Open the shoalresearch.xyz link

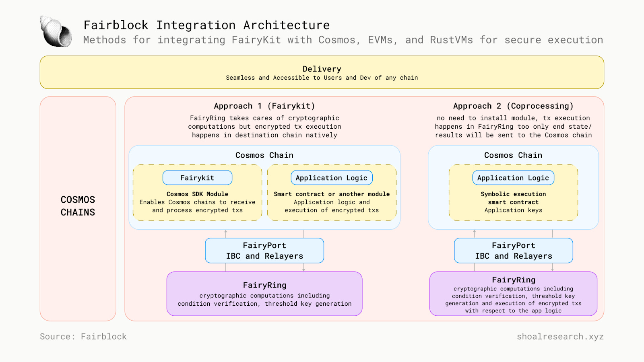pos(560,337)
